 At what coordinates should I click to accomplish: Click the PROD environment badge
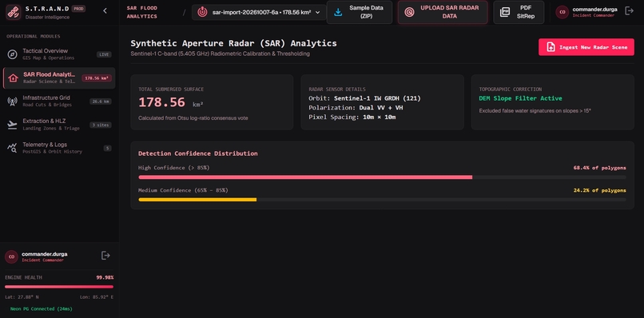pyautogui.click(x=78, y=9)
